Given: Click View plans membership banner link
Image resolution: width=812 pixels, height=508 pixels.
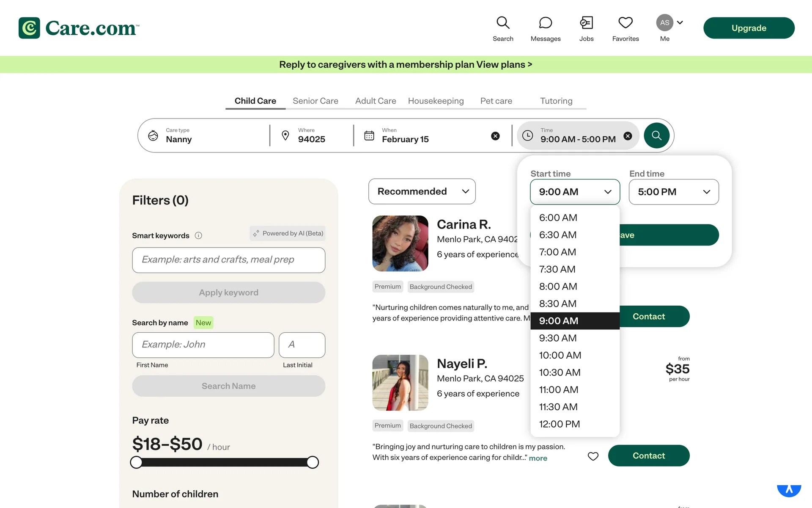Looking at the screenshot, I should point(504,64).
